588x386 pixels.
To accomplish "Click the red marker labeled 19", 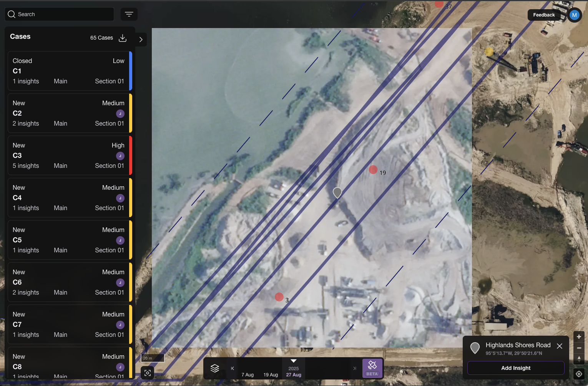I will pyautogui.click(x=373, y=169).
